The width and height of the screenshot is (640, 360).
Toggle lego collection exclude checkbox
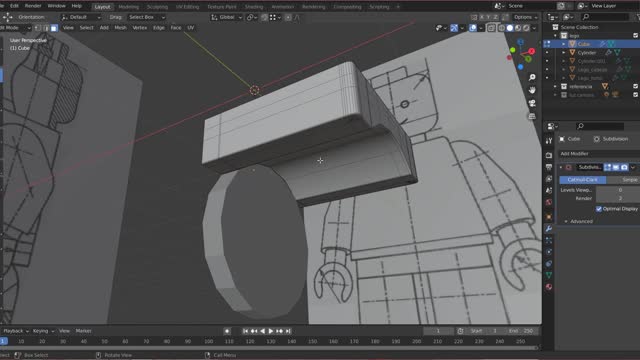pyautogui.click(x=636, y=36)
